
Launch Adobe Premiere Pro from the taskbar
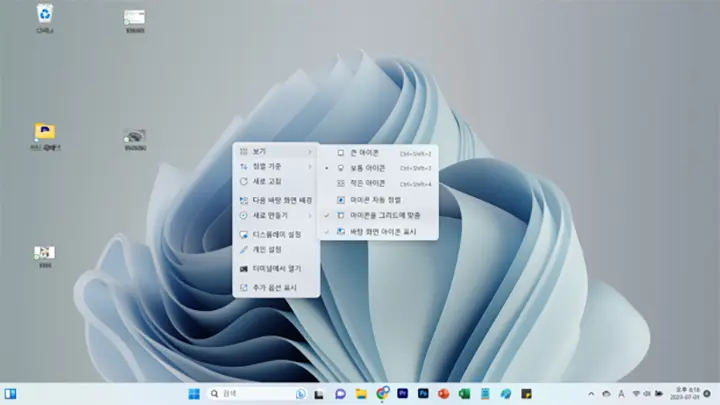coord(403,394)
